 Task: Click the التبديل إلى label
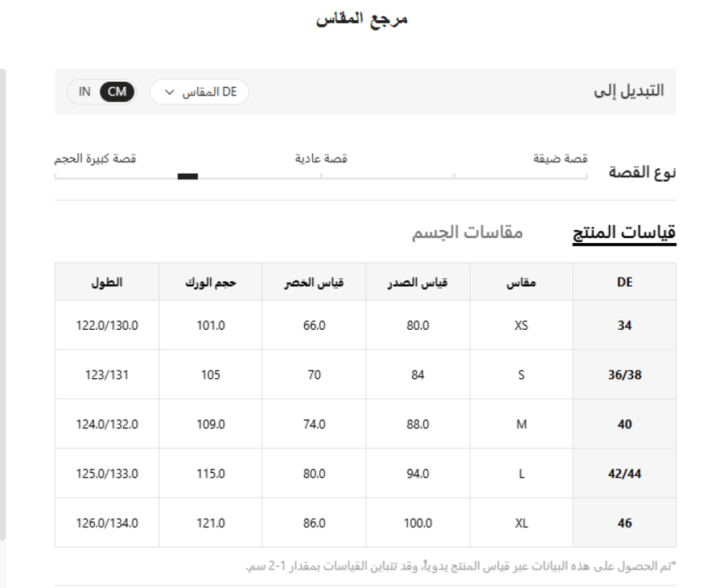629,91
